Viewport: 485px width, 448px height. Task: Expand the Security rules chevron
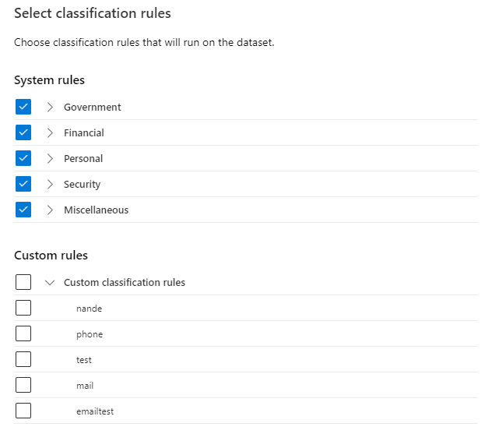50,184
